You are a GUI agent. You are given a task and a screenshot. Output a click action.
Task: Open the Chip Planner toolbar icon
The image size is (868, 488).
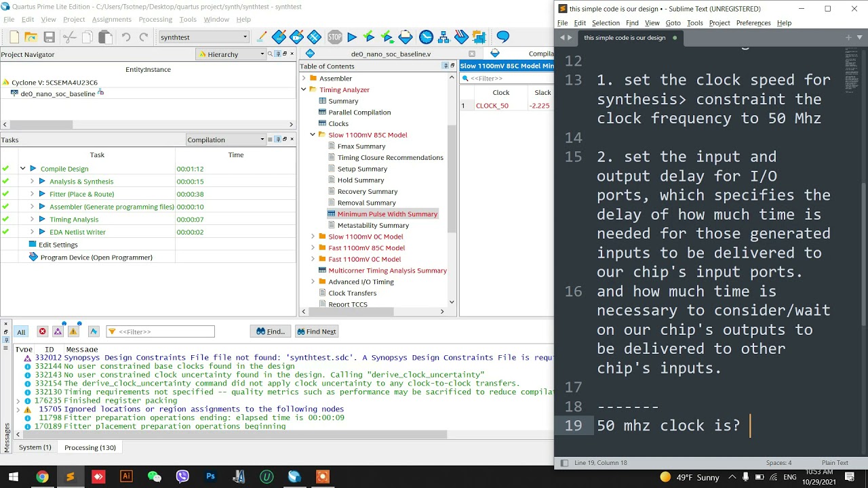tap(314, 37)
